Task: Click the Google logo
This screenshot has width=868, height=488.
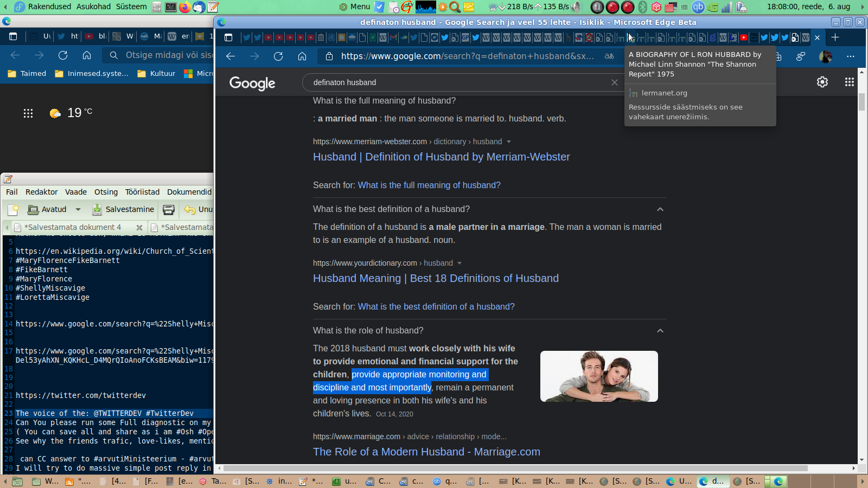Action: [x=252, y=83]
